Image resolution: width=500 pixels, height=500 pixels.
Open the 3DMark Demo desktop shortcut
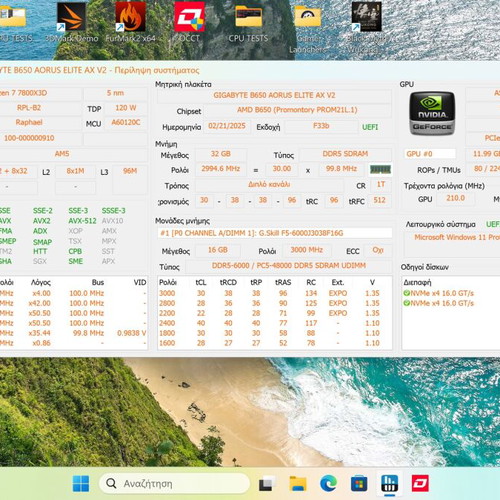coord(71,23)
